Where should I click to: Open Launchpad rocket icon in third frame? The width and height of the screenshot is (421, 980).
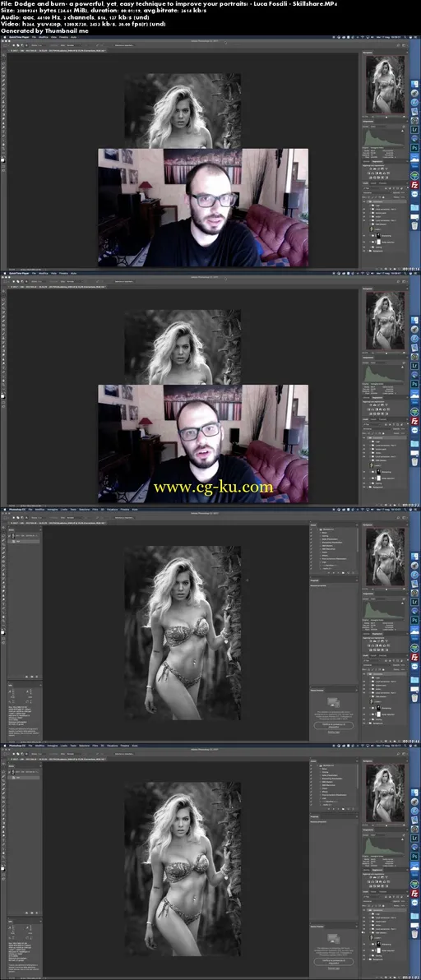click(414, 566)
